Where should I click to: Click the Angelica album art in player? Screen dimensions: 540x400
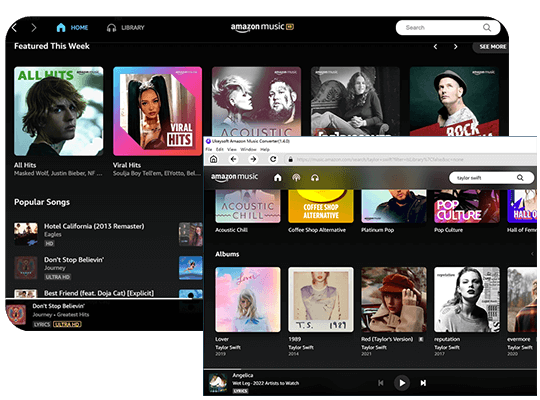click(x=218, y=383)
